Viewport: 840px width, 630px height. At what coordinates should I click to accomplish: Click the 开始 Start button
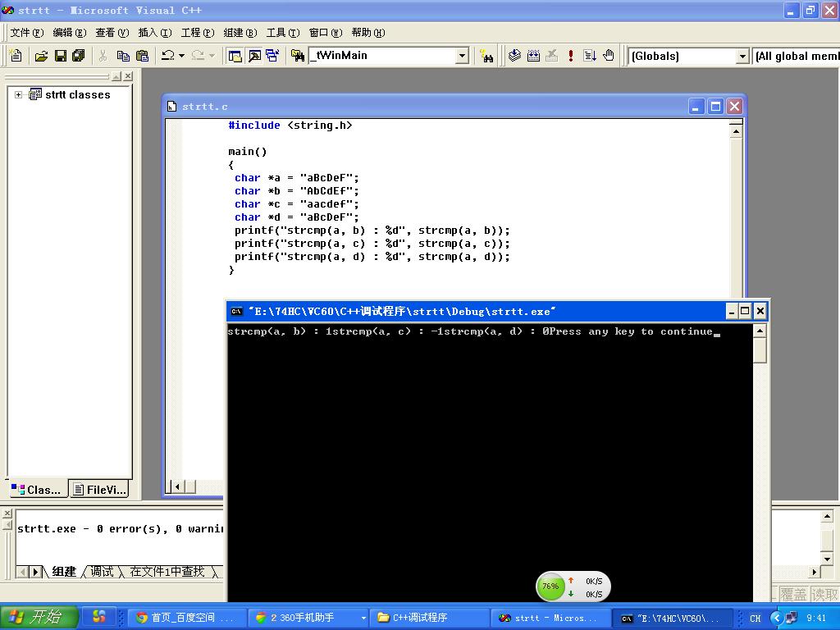[39, 617]
